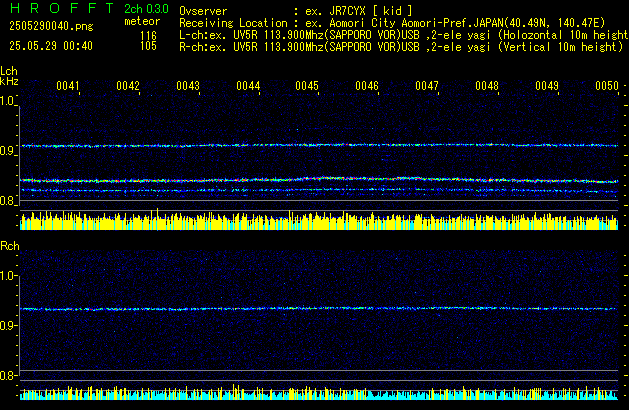629x410 pixels.
Task: Click the yellow Lch signal level bar graph
Action: (x=319, y=220)
